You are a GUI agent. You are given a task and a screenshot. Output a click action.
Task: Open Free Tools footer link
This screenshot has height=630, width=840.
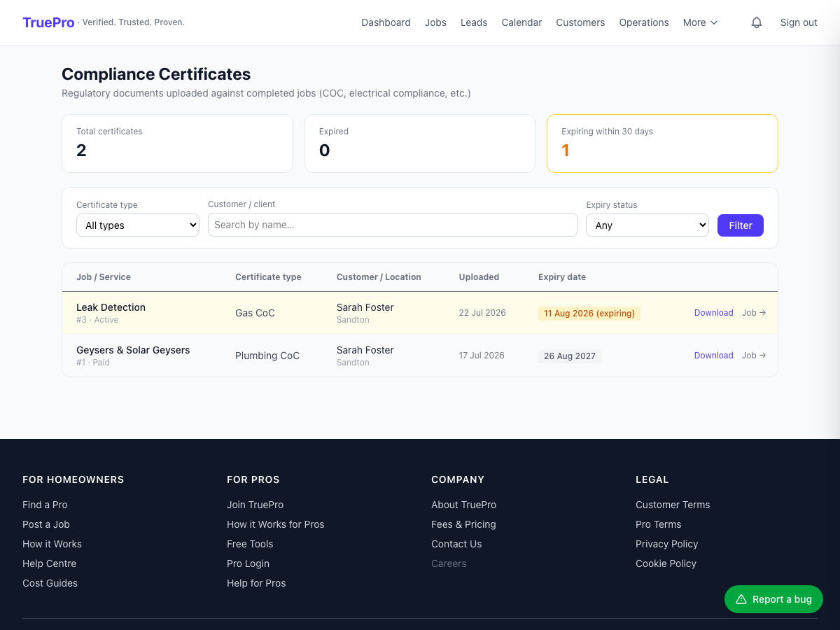point(250,544)
